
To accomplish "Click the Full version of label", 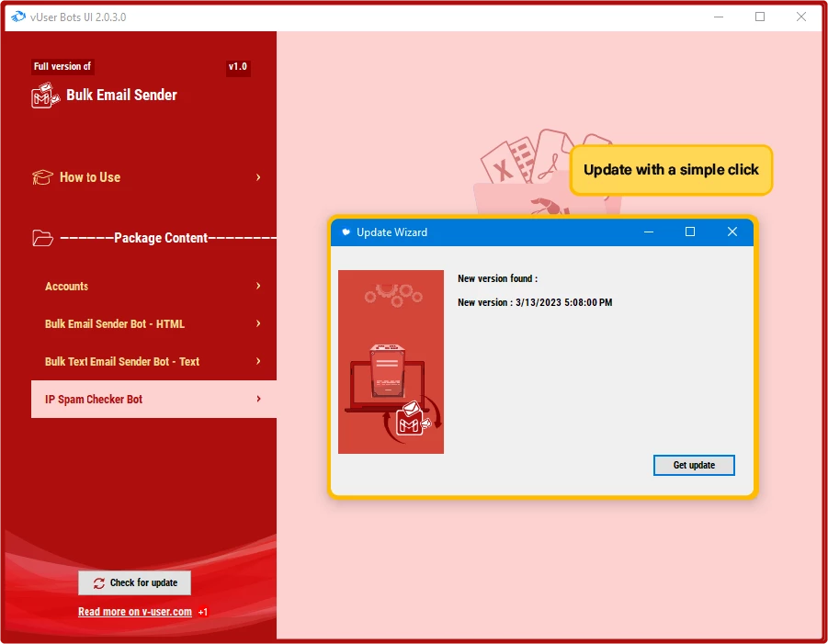I will pos(62,66).
